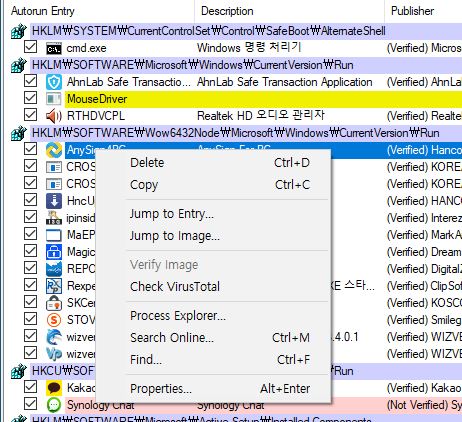The height and width of the screenshot is (422, 462).
Task: Disable the MouseDriver autorun checkbox
Action: (x=31, y=98)
